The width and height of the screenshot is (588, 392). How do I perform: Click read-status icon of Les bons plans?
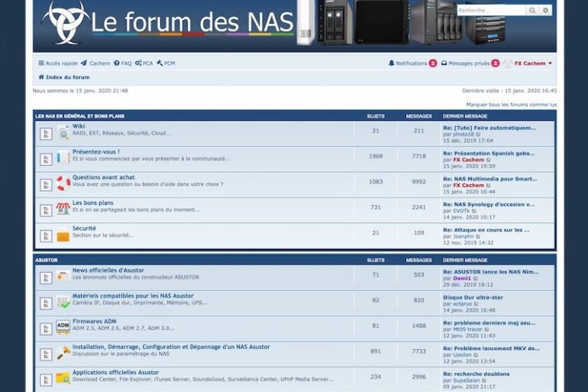(x=46, y=210)
